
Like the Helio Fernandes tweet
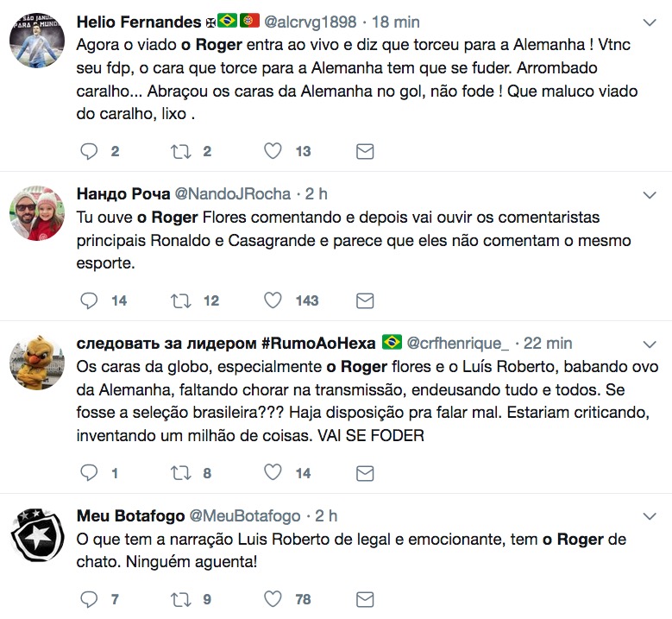pos(273,152)
